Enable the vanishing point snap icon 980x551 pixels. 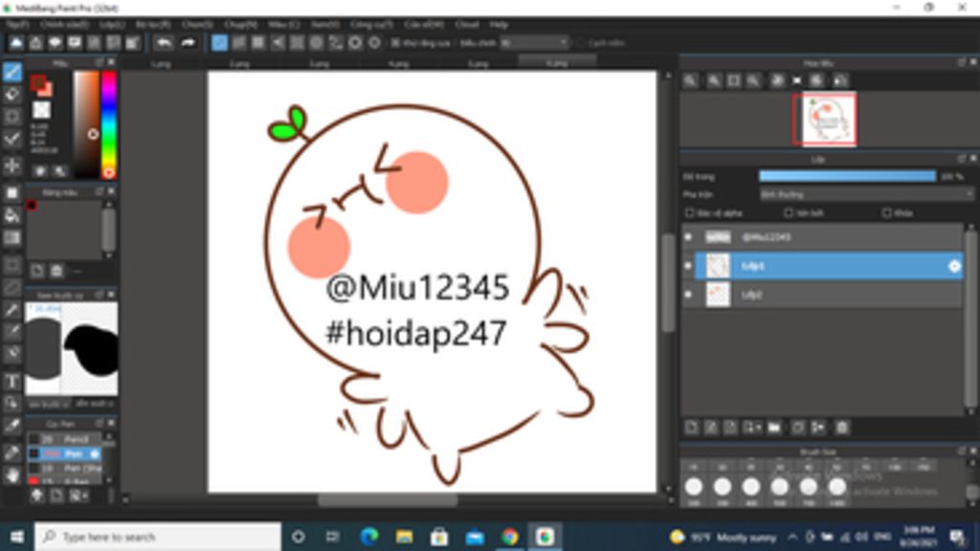(x=278, y=43)
